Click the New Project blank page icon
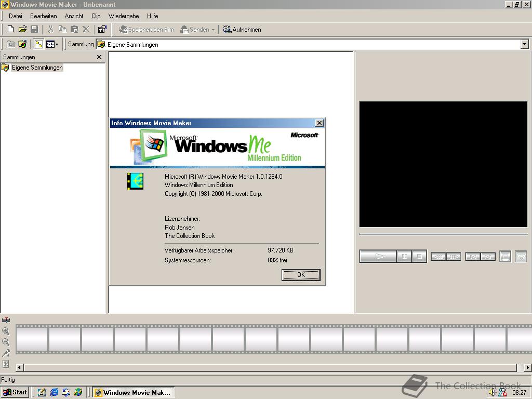Viewport: 532px width, 399px height. [x=10, y=29]
